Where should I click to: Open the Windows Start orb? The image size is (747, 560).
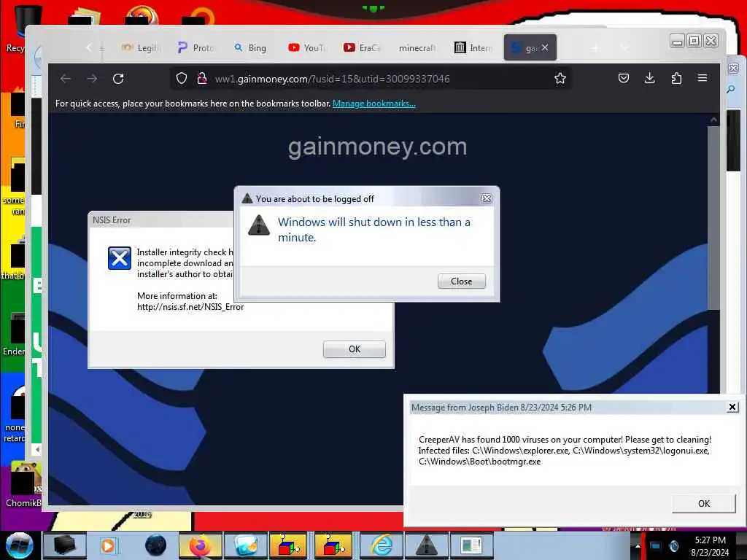19,545
